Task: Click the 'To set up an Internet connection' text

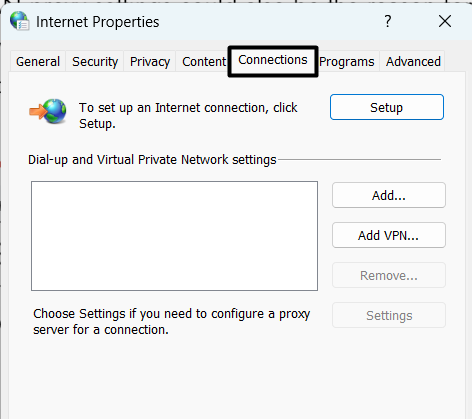Action: [188, 116]
